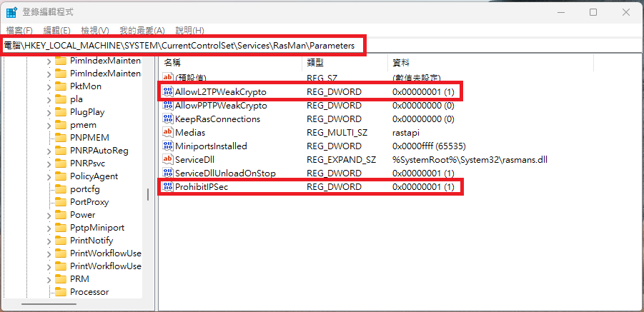Click the PktMon folder icon
Viewport: 644px width, 312px height.
(x=61, y=86)
